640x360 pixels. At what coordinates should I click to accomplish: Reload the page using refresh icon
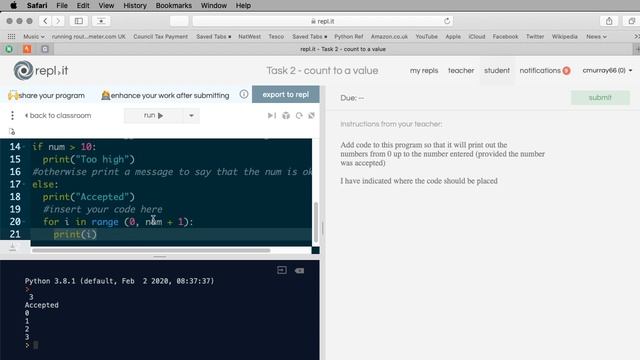pos(447,21)
